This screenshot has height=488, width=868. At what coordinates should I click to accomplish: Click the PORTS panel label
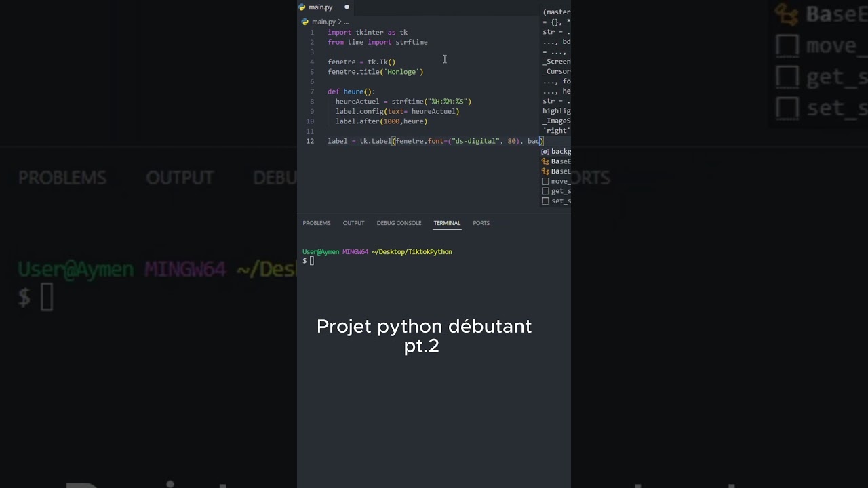481,223
